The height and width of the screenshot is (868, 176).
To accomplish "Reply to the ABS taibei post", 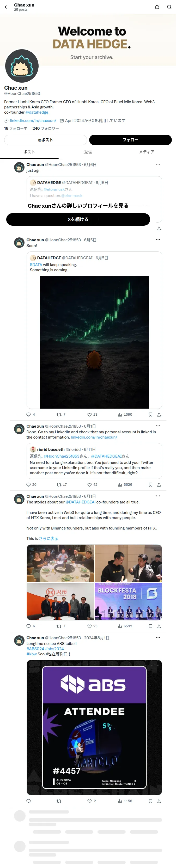I will click(x=28, y=801).
